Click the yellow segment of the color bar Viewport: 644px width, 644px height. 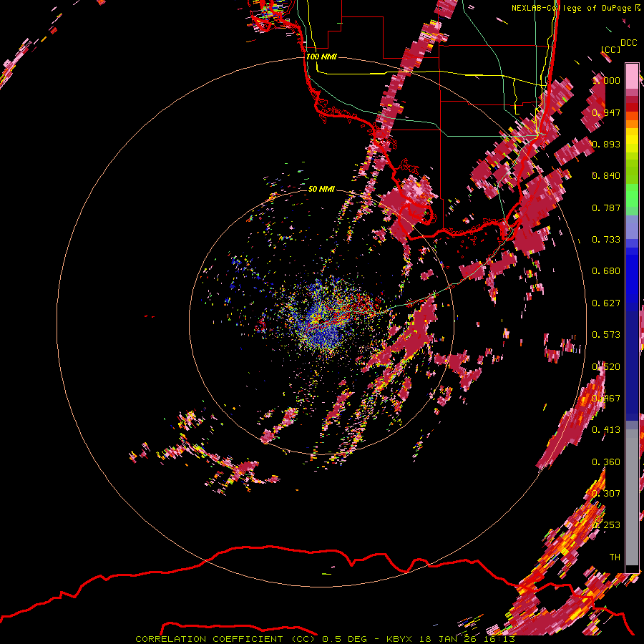click(632, 141)
